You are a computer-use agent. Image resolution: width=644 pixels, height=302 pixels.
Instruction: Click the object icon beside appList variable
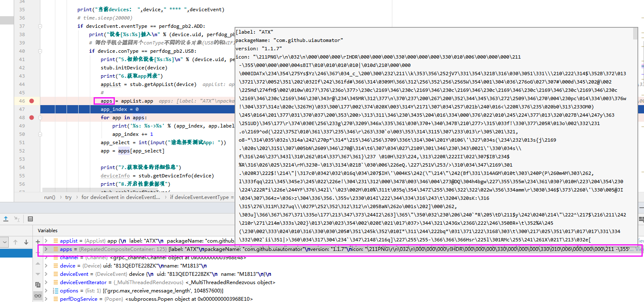click(x=56, y=241)
